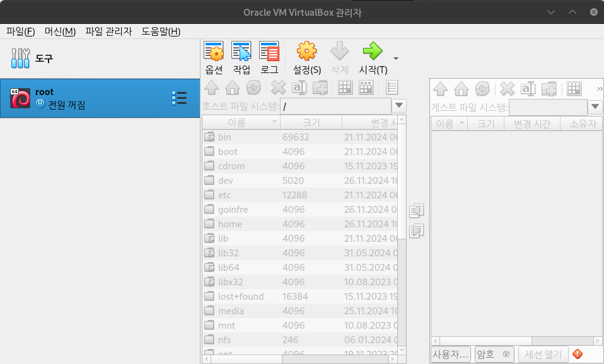Click the rename icon in host toolbar

(299, 88)
